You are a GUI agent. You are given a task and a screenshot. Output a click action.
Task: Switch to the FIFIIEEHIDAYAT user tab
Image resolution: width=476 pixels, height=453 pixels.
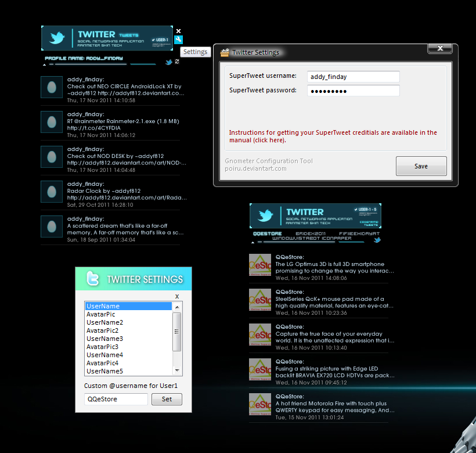[359, 233]
